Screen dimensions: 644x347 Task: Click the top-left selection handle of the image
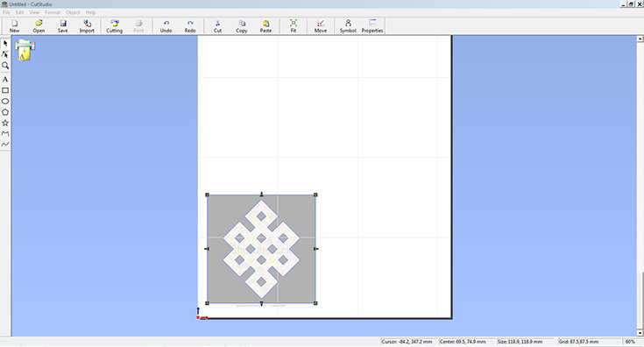(207, 195)
